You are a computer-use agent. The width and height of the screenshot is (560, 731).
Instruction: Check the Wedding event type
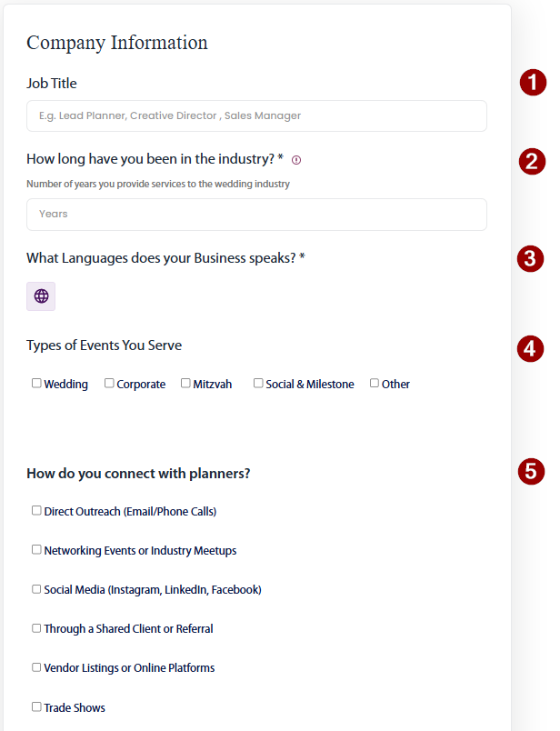[37, 384]
